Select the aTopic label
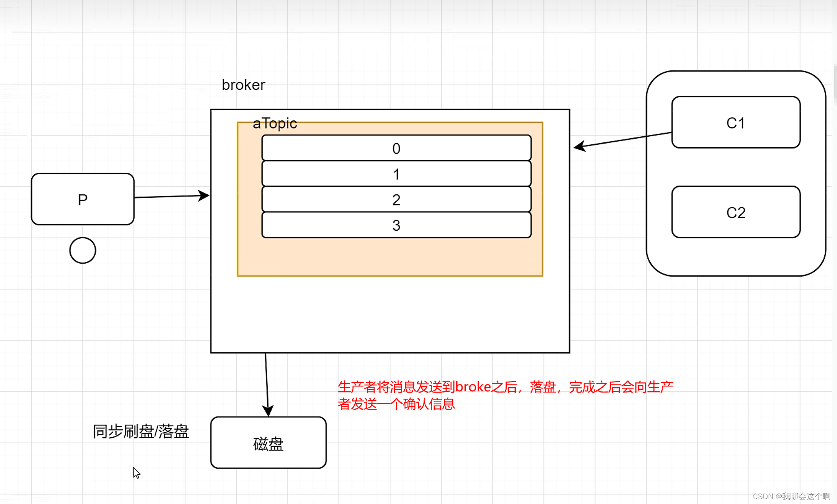This screenshot has height=504, width=837. 275,123
